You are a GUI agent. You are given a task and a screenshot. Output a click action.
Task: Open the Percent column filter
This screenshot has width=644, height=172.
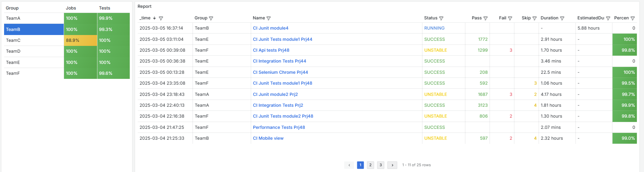click(632, 18)
